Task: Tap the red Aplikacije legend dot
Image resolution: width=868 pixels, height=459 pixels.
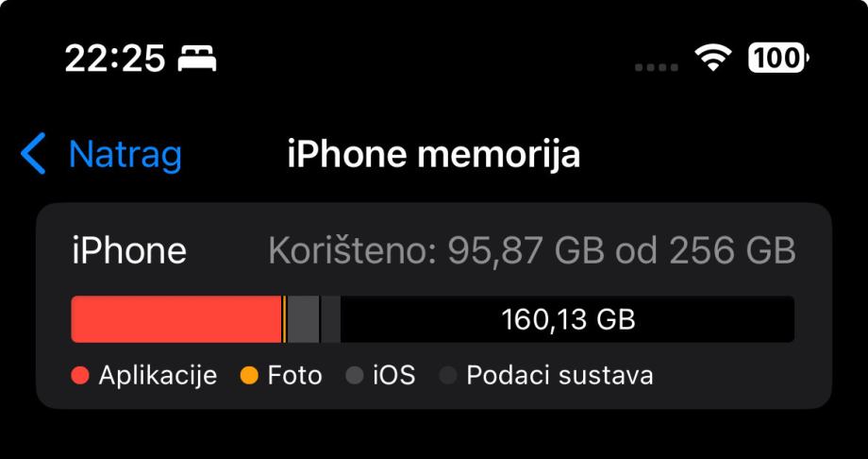Action: (x=80, y=376)
